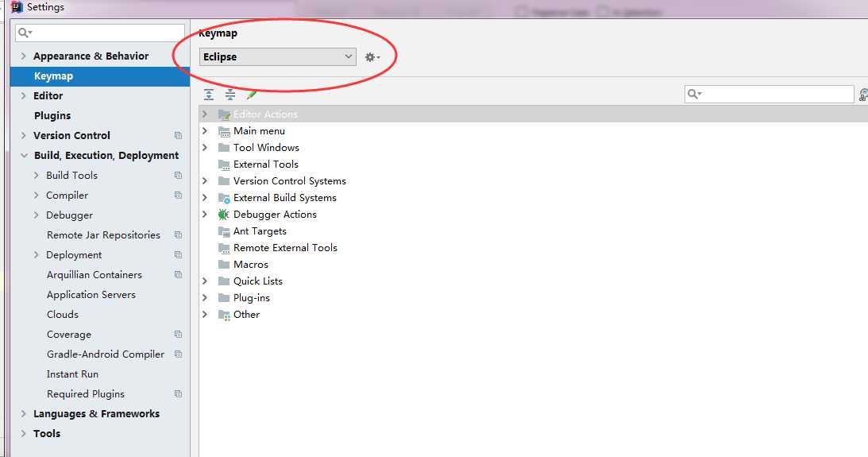868x457 pixels.
Task: Click the Remote External Tools folder icon
Action: [x=224, y=248]
